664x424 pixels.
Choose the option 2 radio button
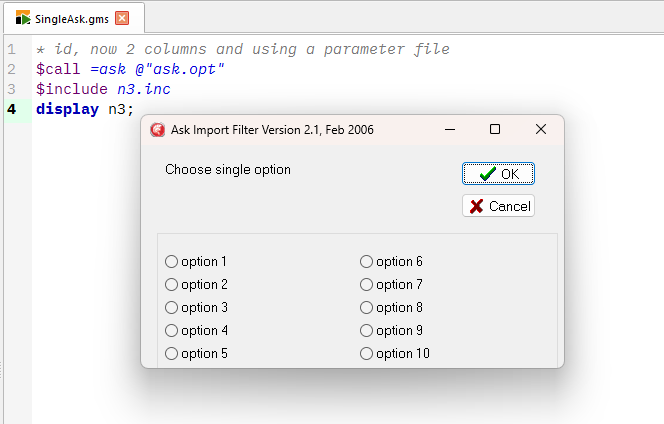171,285
